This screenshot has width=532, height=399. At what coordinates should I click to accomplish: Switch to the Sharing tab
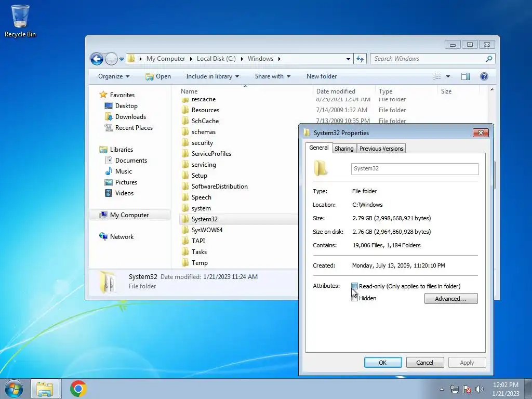point(344,149)
